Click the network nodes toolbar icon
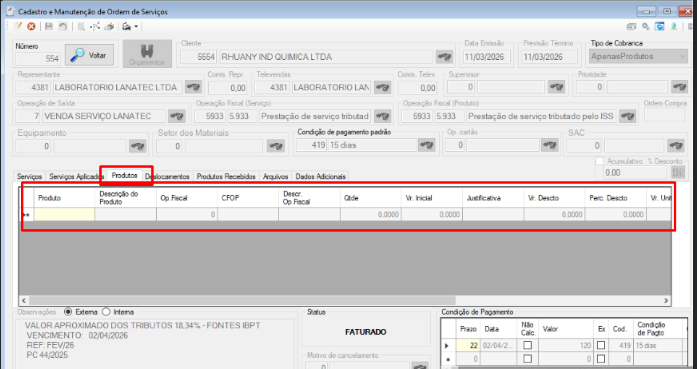 pos(95,27)
